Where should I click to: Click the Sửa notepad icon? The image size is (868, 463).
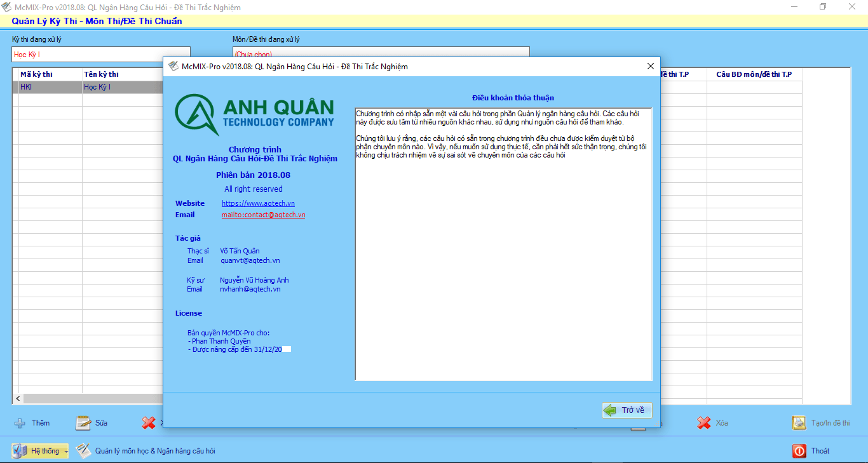click(x=83, y=423)
